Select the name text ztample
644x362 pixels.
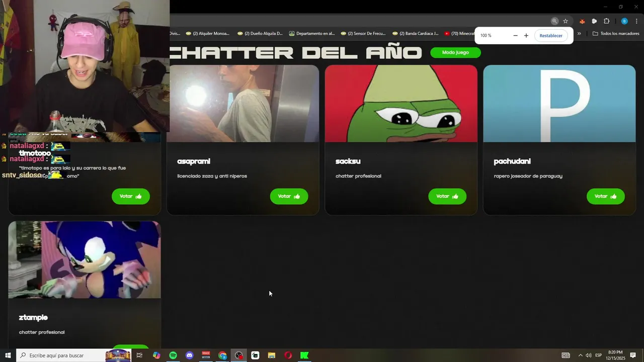point(33,318)
